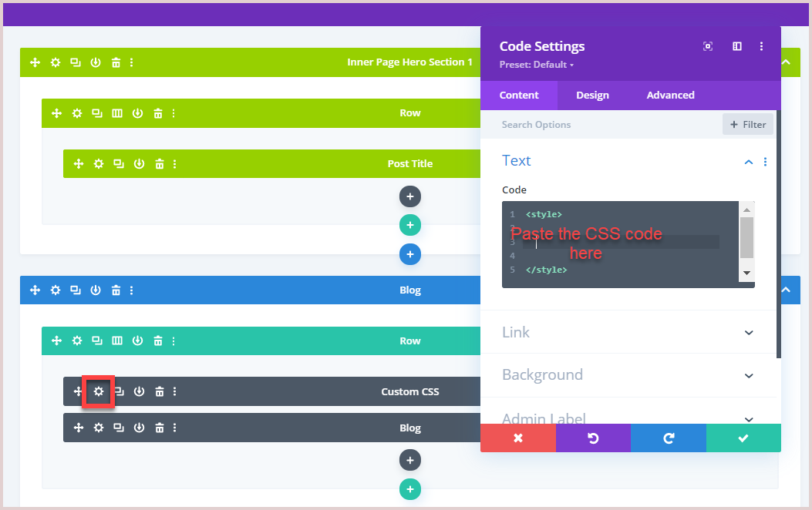This screenshot has height=510, width=812.
Task: Toggle off the Inner Page Hero Section 1
Action: coord(95,62)
